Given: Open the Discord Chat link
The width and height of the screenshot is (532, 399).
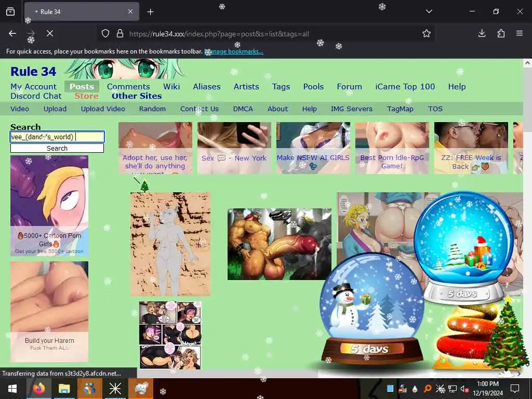Looking at the screenshot, I should [36, 96].
